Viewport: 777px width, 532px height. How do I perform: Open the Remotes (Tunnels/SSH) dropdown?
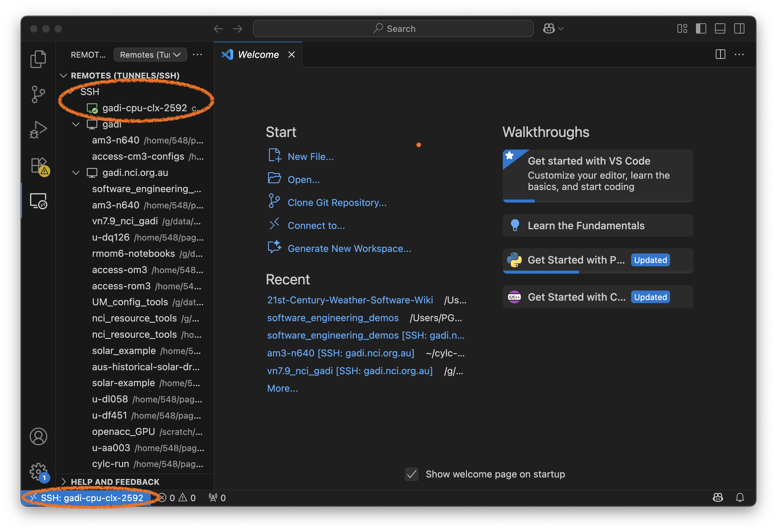(150, 55)
